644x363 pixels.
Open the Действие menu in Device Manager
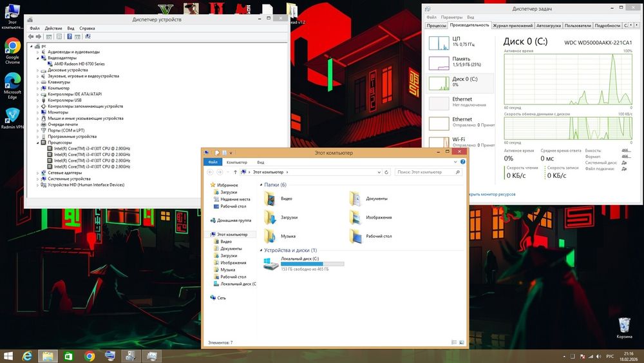(53, 28)
